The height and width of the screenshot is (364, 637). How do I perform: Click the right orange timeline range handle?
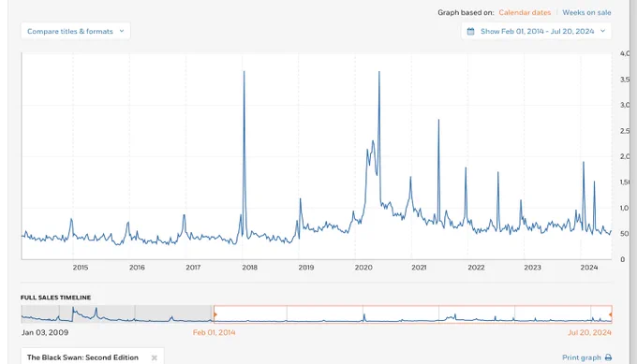(x=611, y=314)
